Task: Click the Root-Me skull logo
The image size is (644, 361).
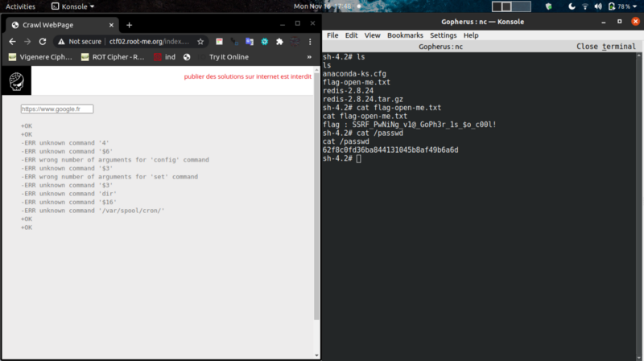Action: point(17,81)
